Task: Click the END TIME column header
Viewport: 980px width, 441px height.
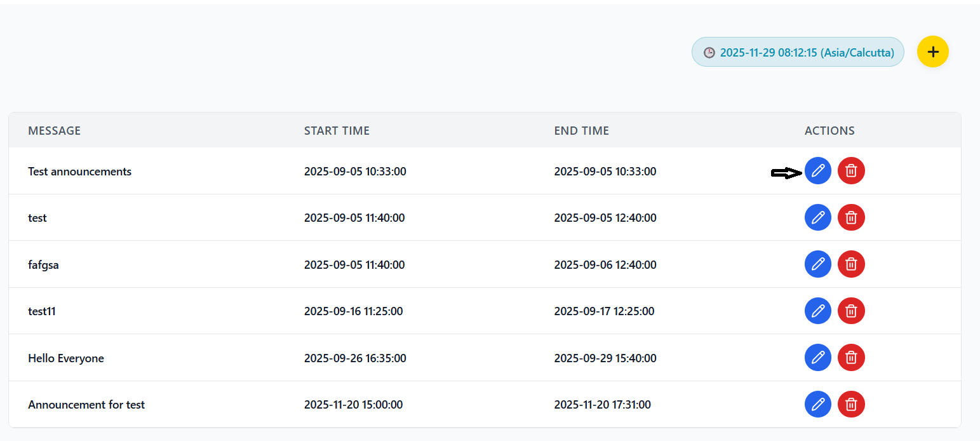Action: (581, 130)
